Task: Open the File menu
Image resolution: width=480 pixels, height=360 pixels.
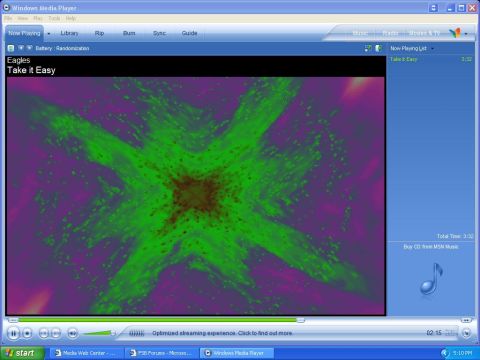Action: (x=9, y=18)
